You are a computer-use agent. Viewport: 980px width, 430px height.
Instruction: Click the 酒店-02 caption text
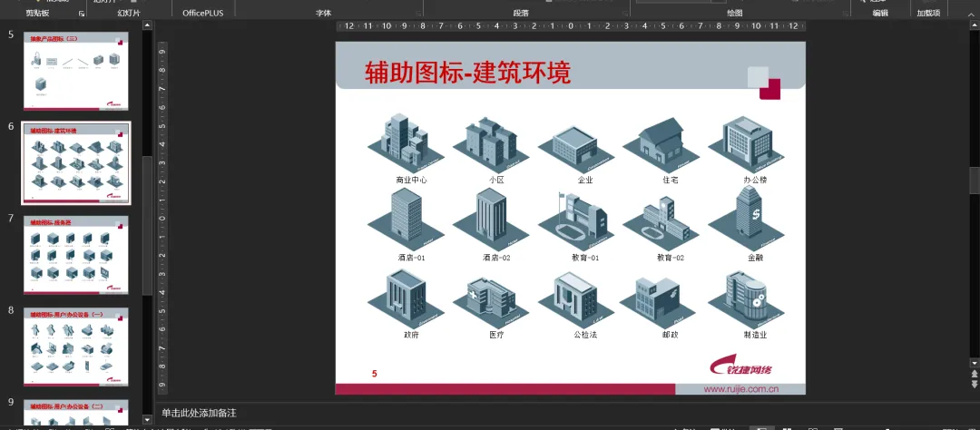[497, 258]
